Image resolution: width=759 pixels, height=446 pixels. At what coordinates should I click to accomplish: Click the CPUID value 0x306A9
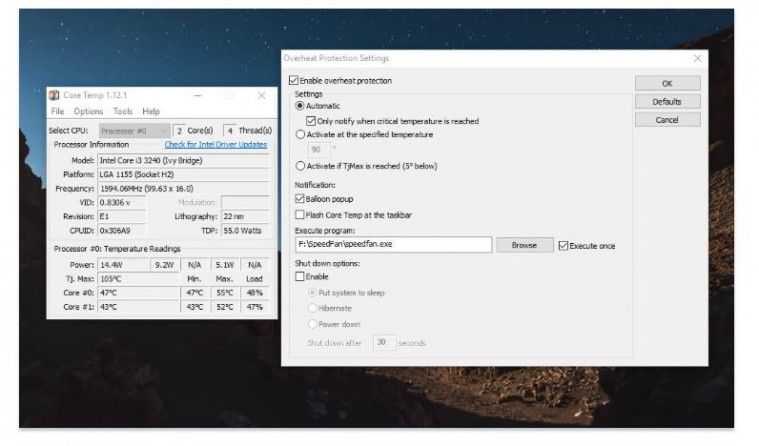121,231
